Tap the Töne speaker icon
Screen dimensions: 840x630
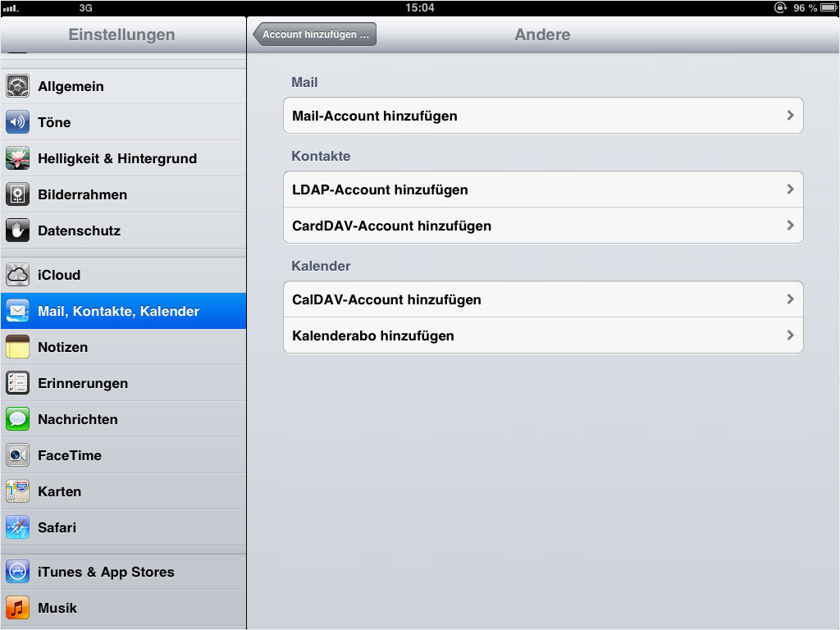pyautogui.click(x=18, y=122)
